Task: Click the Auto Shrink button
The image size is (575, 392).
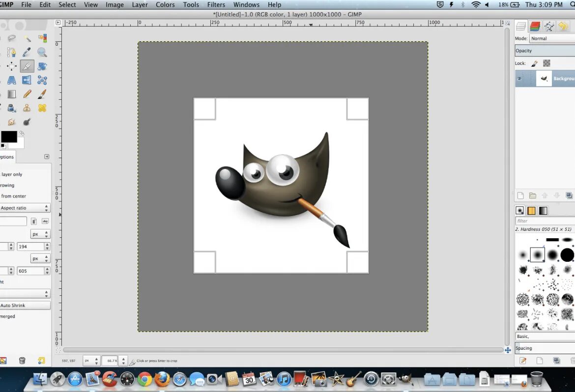Action: [x=25, y=306]
